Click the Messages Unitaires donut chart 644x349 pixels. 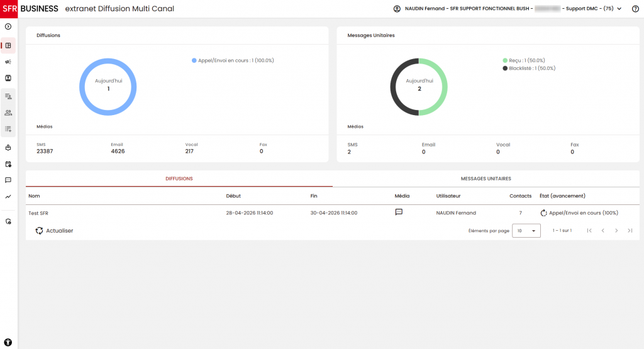(x=419, y=87)
